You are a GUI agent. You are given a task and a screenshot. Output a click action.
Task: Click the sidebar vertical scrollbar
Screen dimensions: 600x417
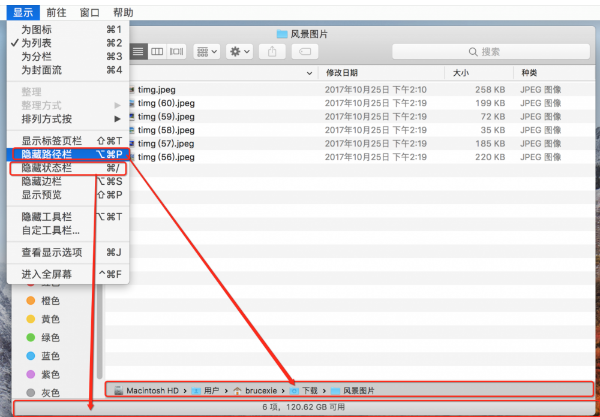(x=99, y=331)
